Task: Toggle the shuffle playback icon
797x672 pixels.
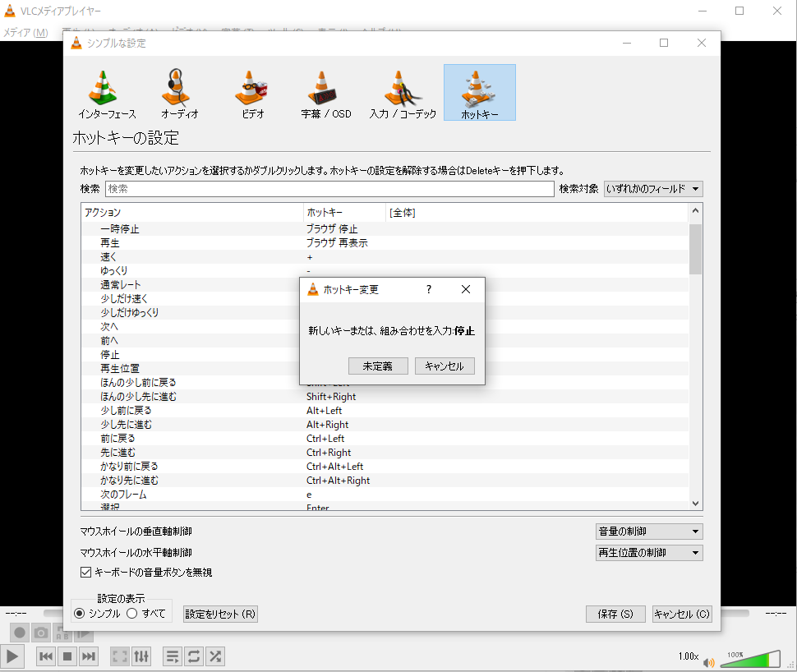Action: (215, 656)
